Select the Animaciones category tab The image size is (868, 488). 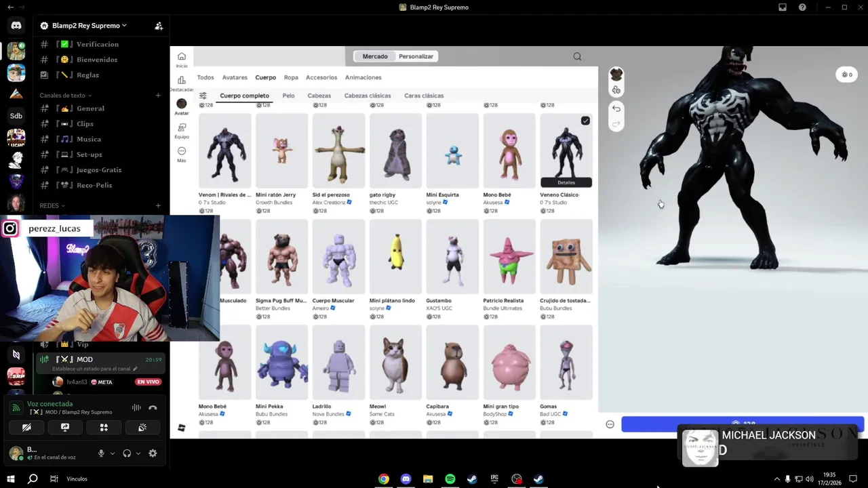point(363,77)
